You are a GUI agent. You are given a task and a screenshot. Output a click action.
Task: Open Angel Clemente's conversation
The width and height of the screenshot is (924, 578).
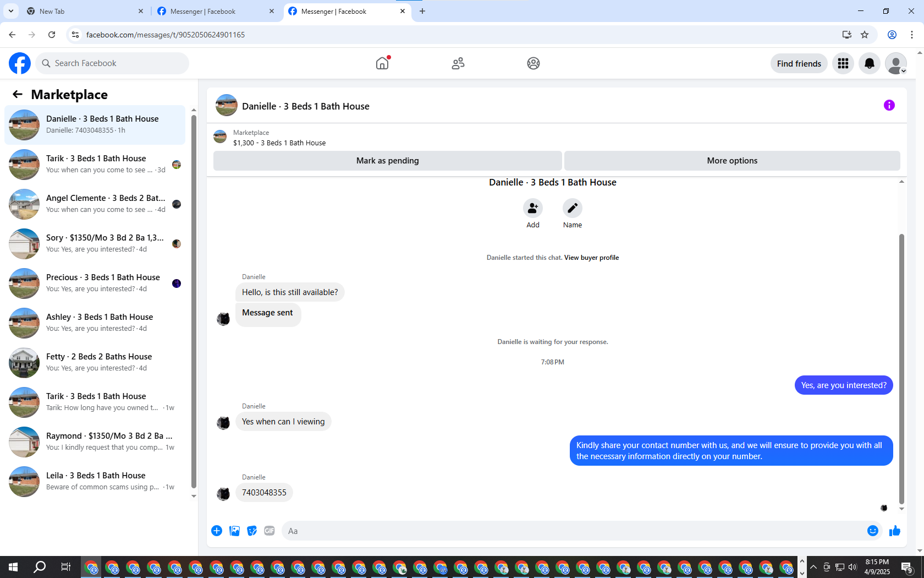tap(95, 204)
